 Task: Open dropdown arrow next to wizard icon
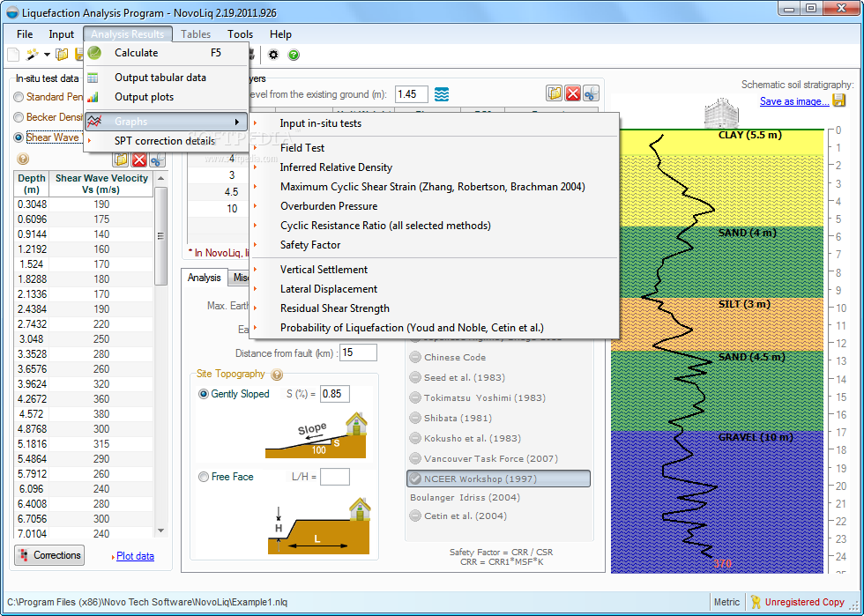(47, 55)
